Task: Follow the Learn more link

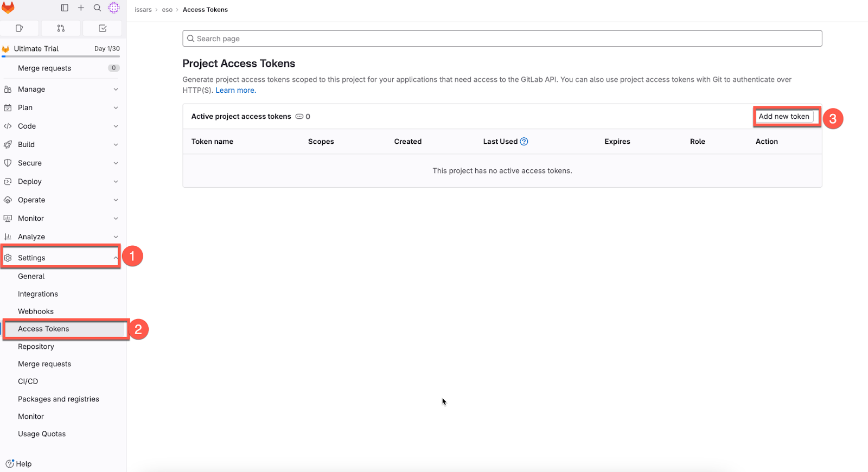Action: pos(235,91)
